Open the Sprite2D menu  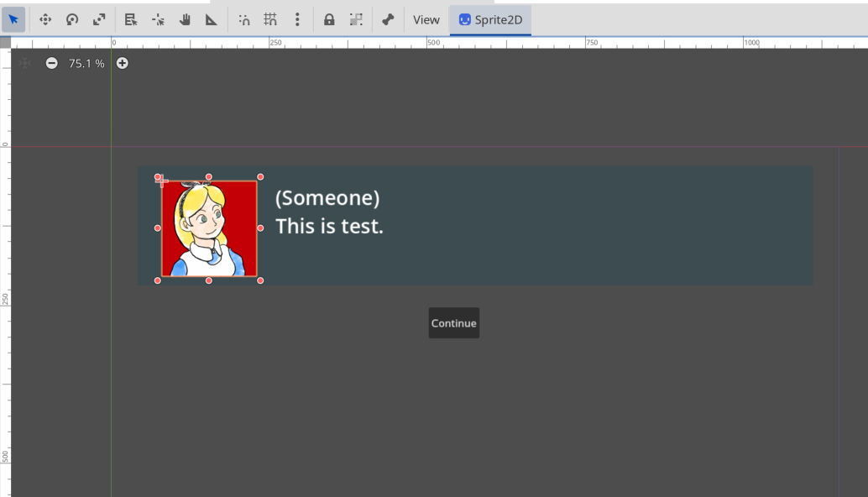(x=490, y=20)
